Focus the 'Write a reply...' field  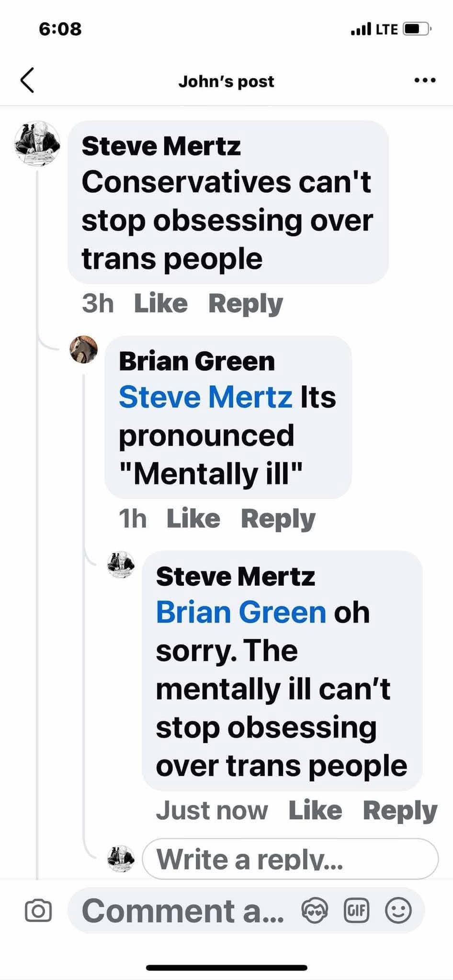coord(290,859)
